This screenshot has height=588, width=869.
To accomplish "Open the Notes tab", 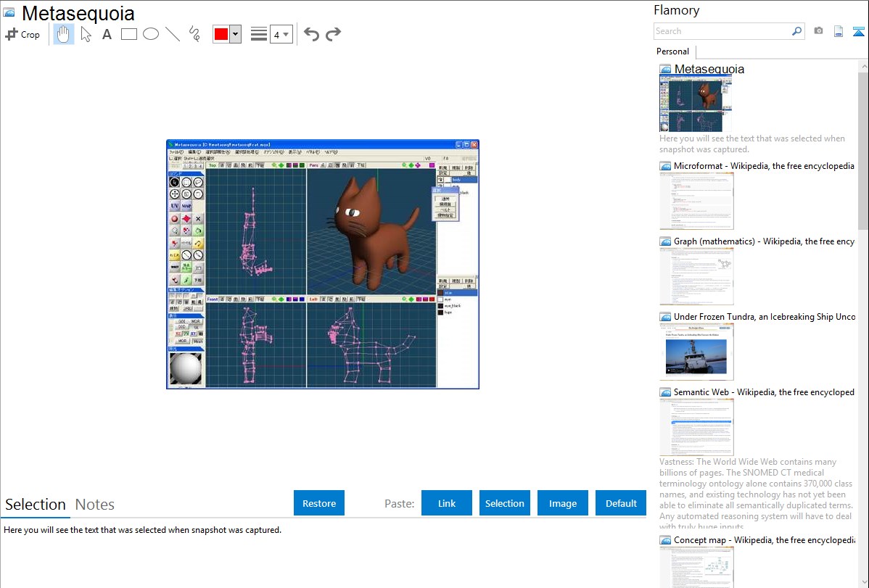I will pyautogui.click(x=95, y=505).
